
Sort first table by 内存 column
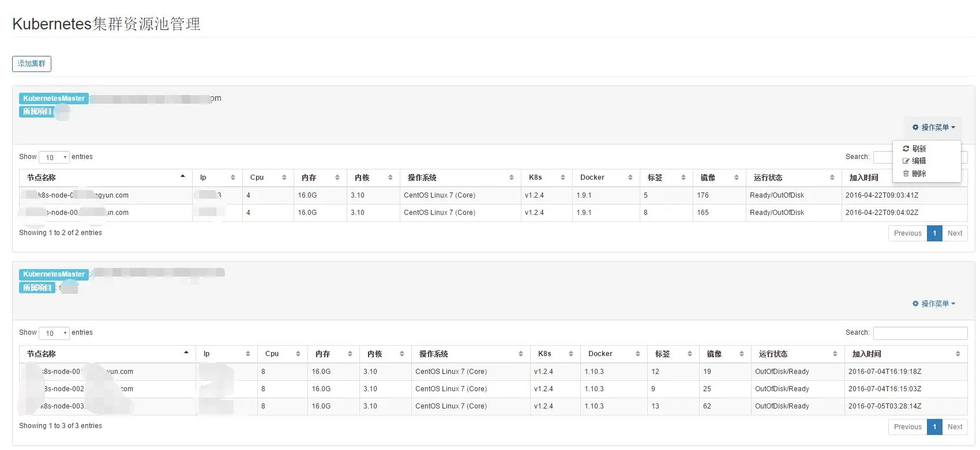tap(320, 177)
